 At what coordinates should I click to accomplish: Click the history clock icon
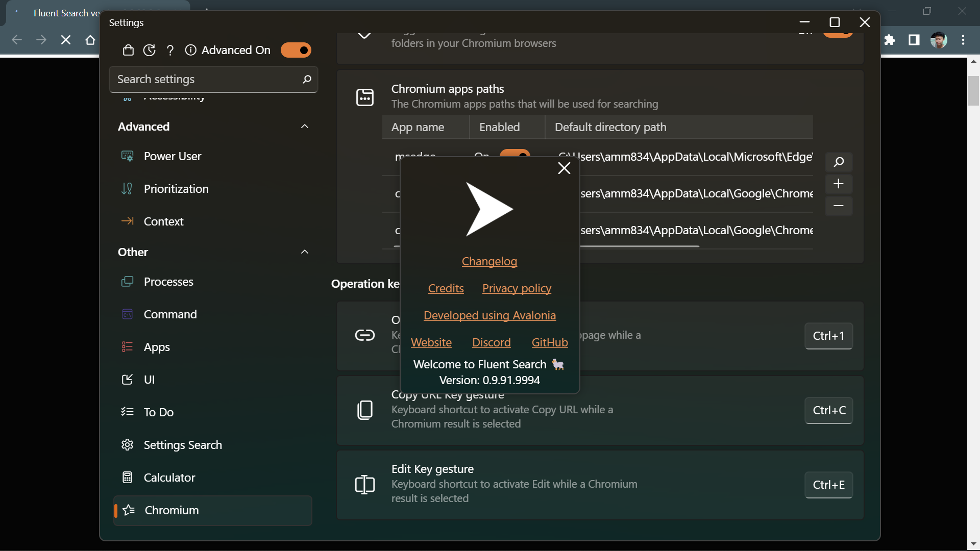[149, 50]
